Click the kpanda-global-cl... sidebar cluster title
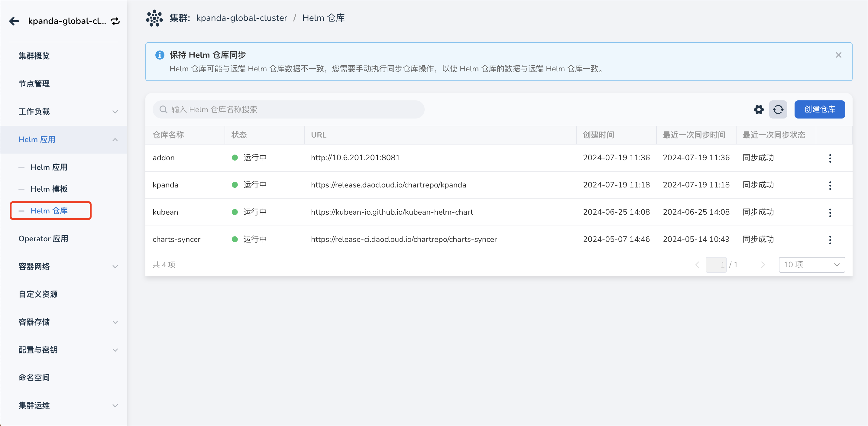The image size is (868, 426). pos(67,21)
